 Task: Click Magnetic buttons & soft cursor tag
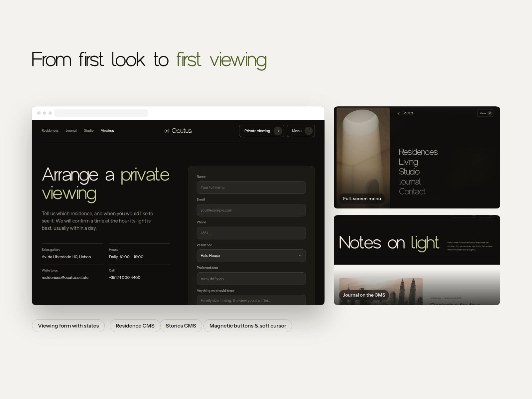[x=248, y=326]
